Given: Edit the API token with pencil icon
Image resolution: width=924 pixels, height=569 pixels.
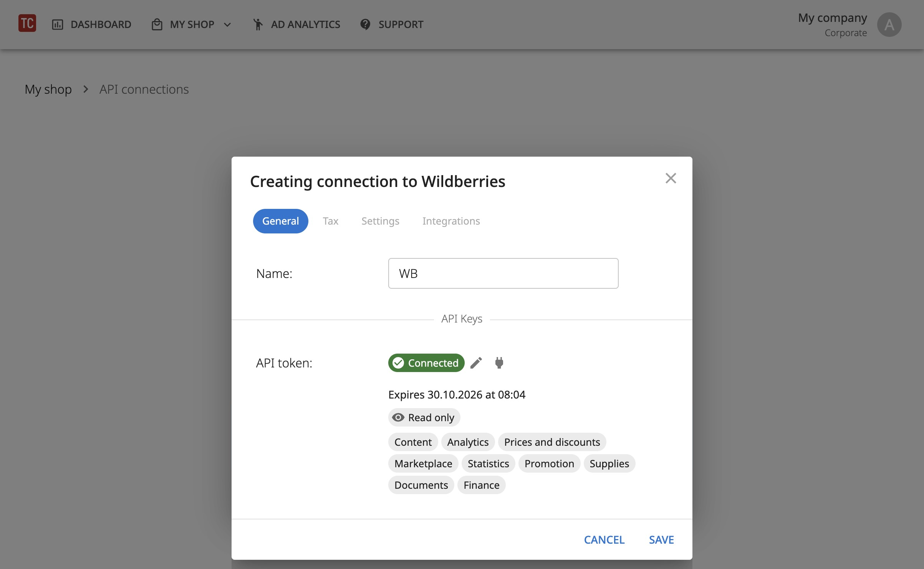Looking at the screenshot, I should coord(476,363).
